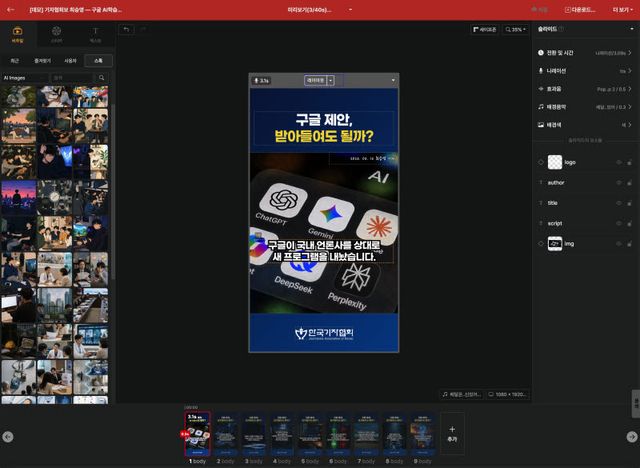Image resolution: width=640 pixels, height=468 pixels.
Task: Go back using the top-left arrow
Action: coord(11,9)
